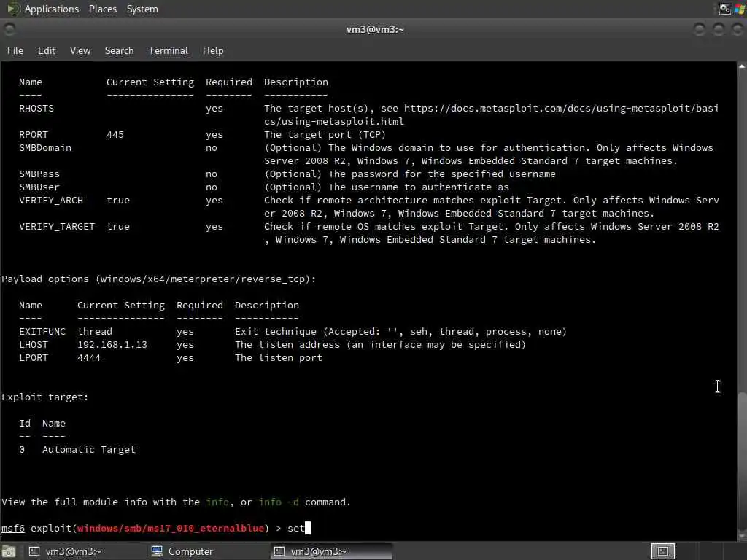Click the green 'info -d' command text
This screenshot has width=747, height=560.
tap(279, 502)
